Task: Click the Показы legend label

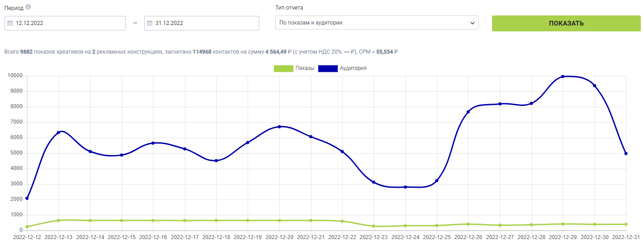Action: [305, 68]
